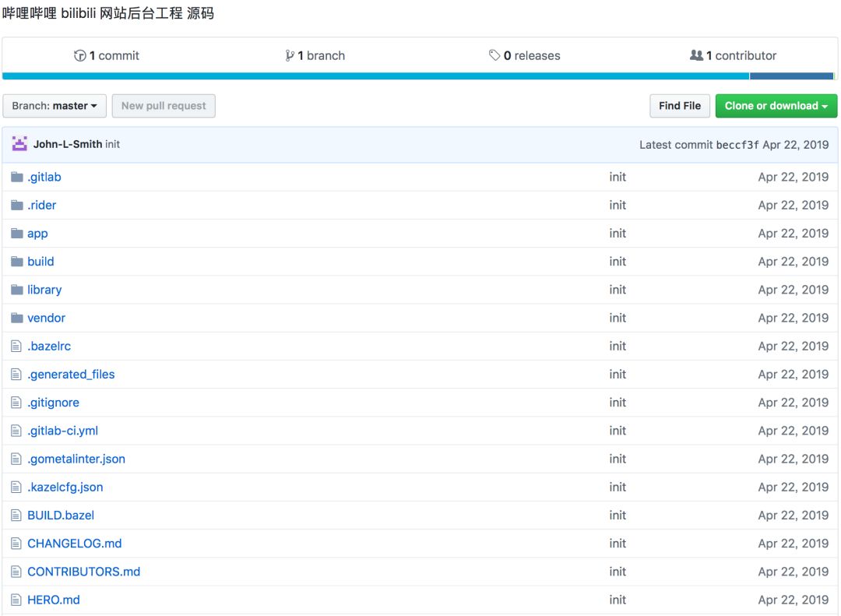Open the .rider folder

pos(42,206)
